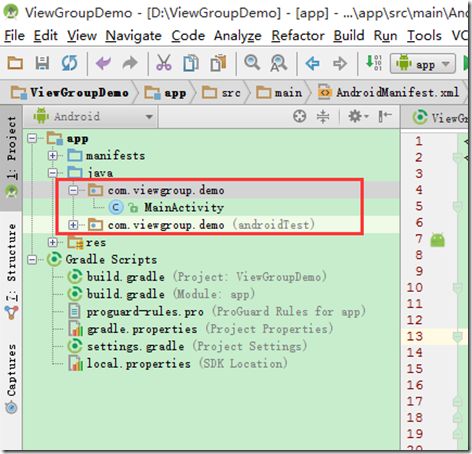Expand the manifests folder

(52, 155)
